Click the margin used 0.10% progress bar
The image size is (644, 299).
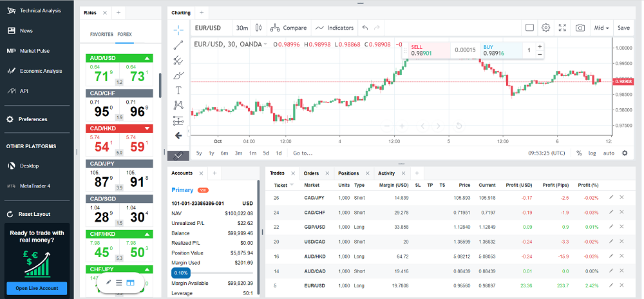[x=213, y=273]
